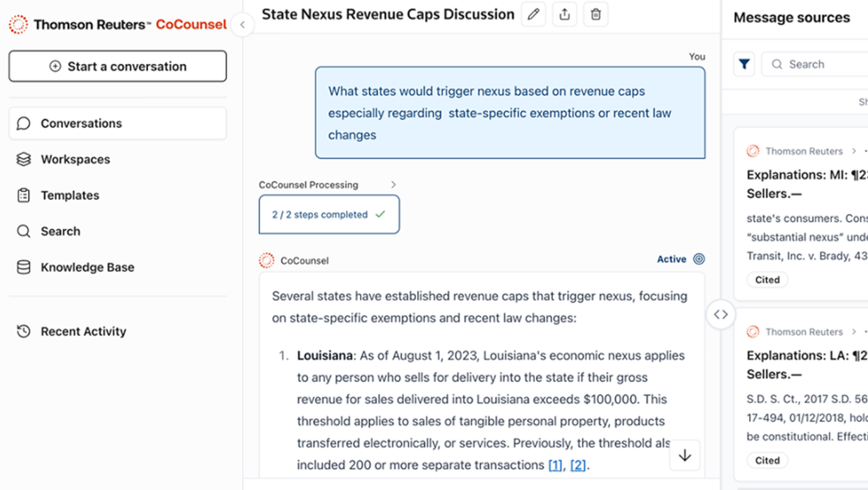Screen dimensions: 868x490
Task: Open citation link [2]
Action: click(578, 465)
